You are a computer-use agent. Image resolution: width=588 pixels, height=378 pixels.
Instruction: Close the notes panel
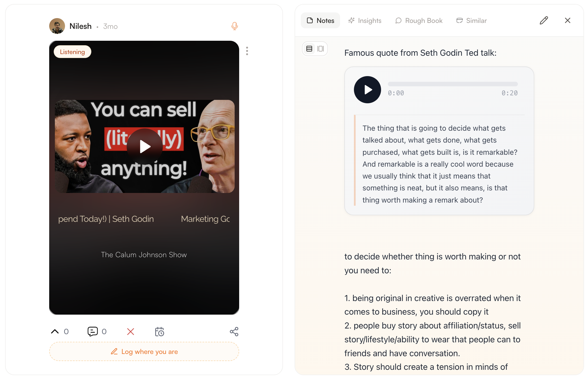(x=567, y=20)
